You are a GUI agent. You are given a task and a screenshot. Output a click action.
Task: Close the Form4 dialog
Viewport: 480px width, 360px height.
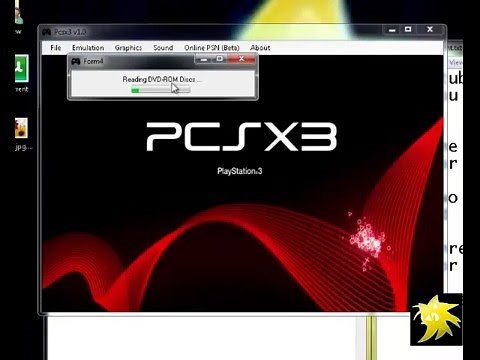point(242,59)
